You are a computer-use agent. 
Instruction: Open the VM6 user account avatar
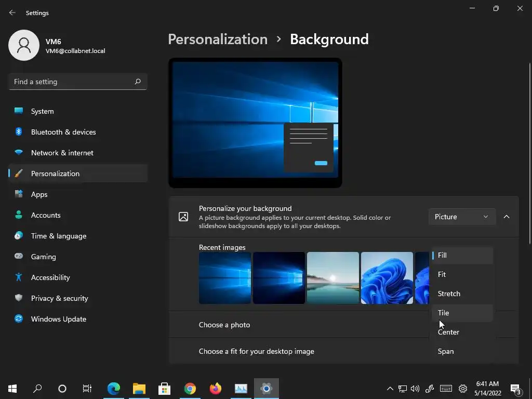coord(24,45)
